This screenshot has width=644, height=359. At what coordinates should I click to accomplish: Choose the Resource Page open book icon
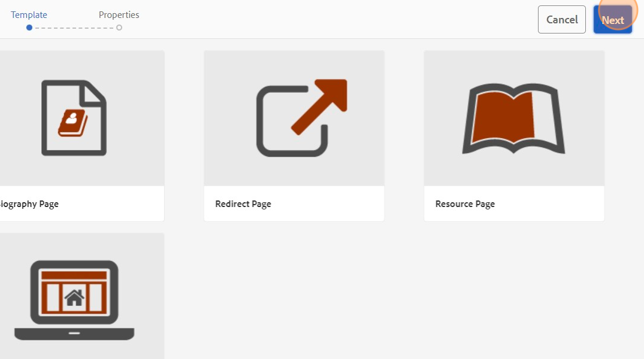tap(514, 118)
